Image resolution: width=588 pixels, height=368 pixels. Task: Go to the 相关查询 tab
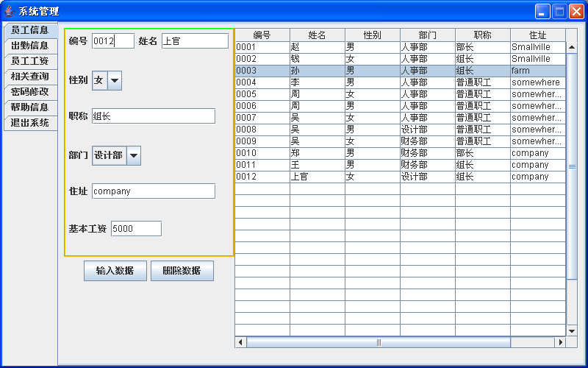pyautogui.click(x=30, y=77)
